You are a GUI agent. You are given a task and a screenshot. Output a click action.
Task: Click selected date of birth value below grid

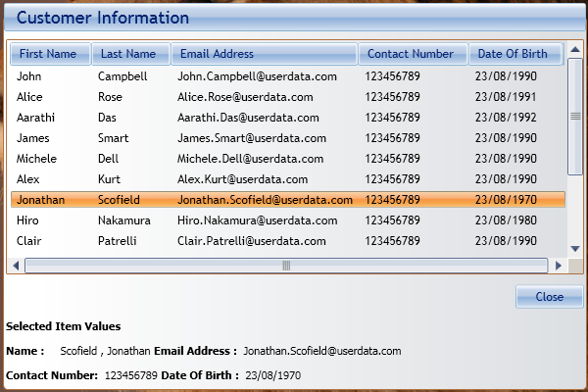[x=273, y=375]
